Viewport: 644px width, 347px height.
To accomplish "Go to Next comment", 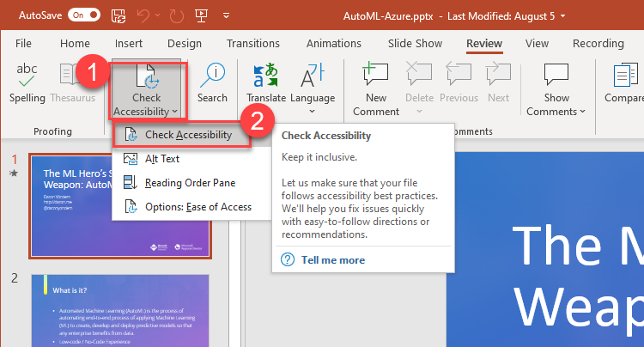I will [x=498, y=82].
